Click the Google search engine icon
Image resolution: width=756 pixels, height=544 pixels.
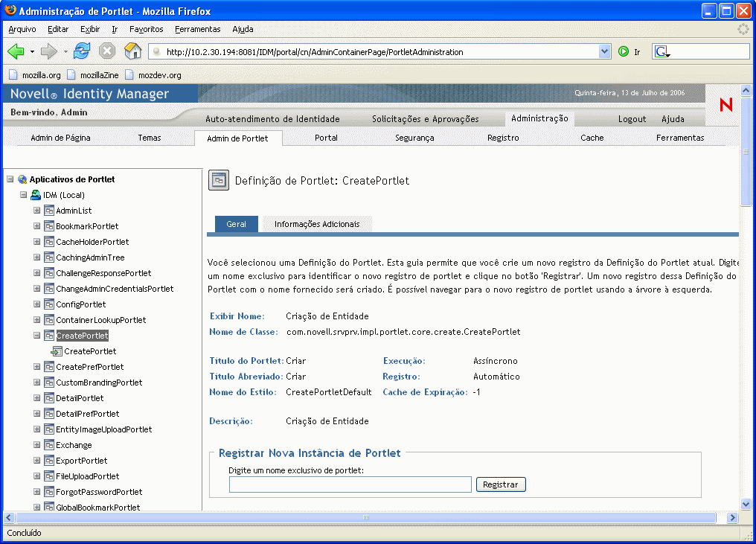coord(662,51)
